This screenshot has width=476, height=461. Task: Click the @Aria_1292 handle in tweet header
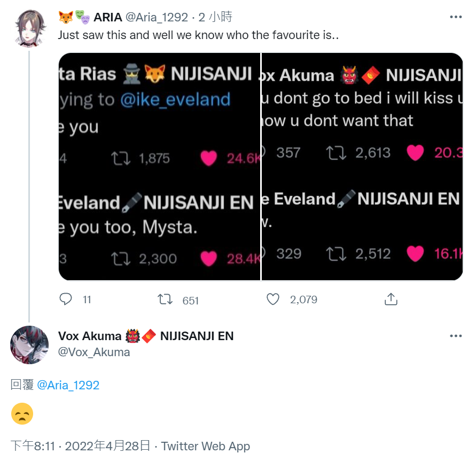coord(157,17)
